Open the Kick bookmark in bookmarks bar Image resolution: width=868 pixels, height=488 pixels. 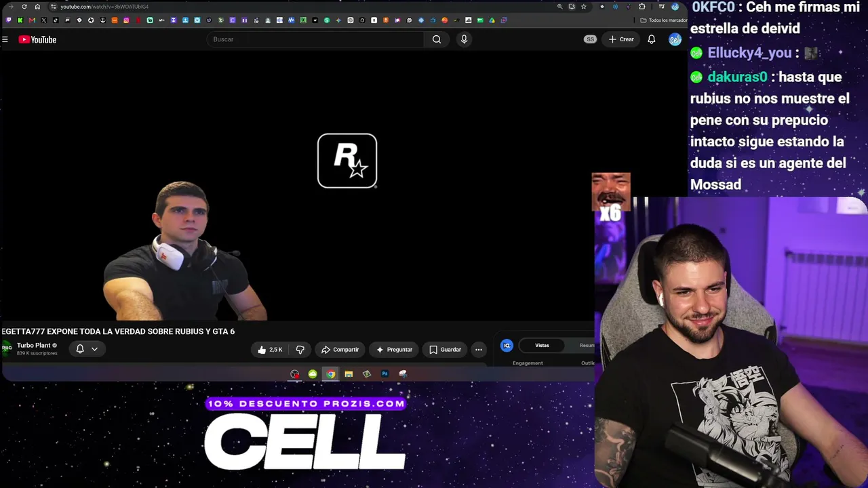pos(20,20)
